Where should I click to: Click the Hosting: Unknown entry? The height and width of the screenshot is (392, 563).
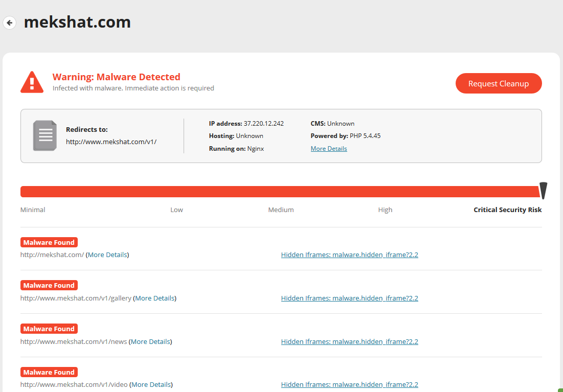236,136
